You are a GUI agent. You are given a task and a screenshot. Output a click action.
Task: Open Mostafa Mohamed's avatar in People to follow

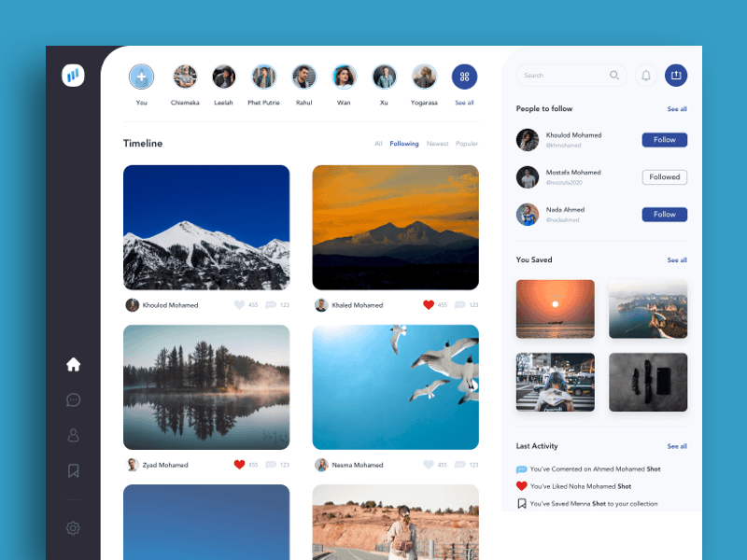click(528, 176)
